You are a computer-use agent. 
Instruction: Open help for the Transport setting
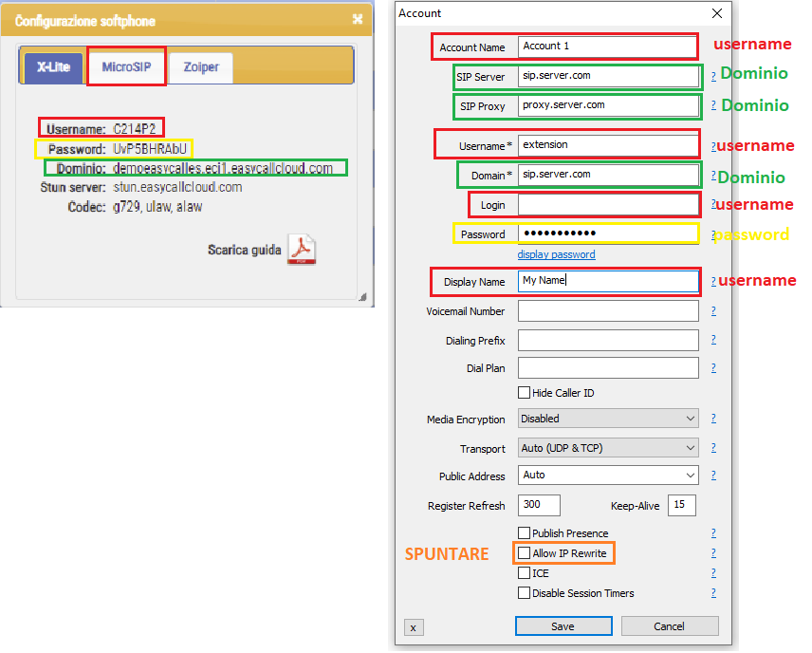tap(713, 447)
